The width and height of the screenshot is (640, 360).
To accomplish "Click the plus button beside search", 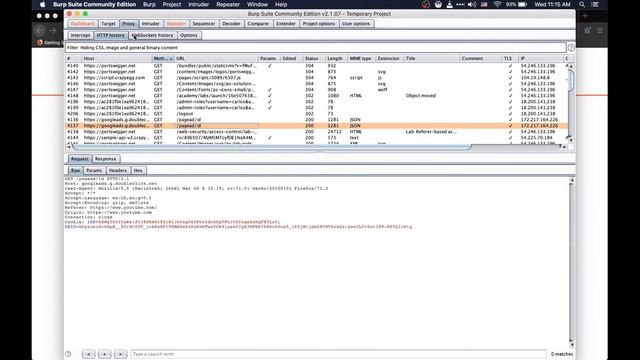I will point(104,354).
